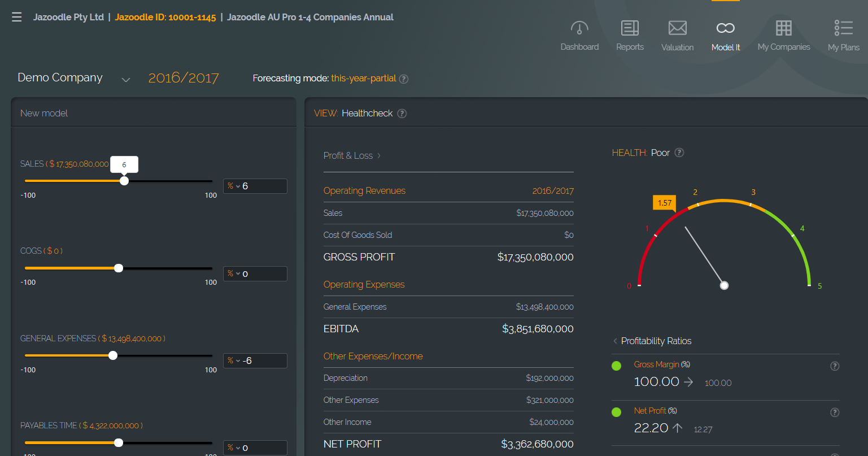Screen dimensions: 868x456
Task: Click help icon beside VIEW Healthcheck
Action: 402,114
